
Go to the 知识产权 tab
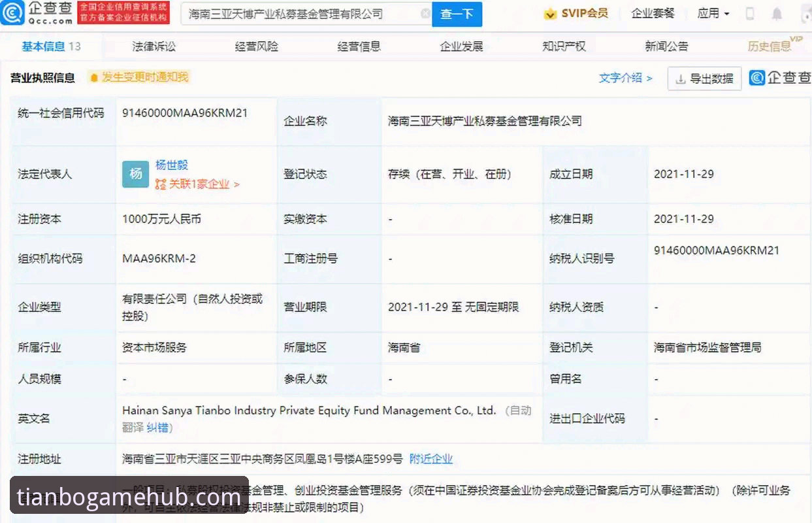point(564,46)
